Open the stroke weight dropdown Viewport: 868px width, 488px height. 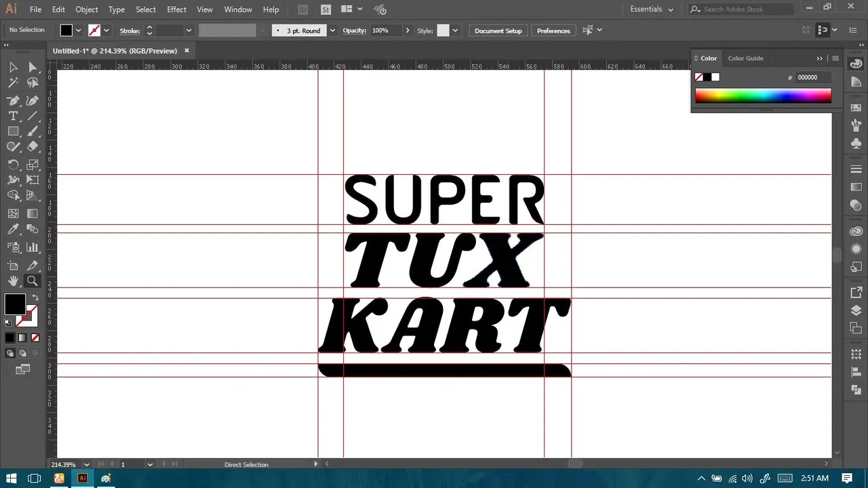189,30
